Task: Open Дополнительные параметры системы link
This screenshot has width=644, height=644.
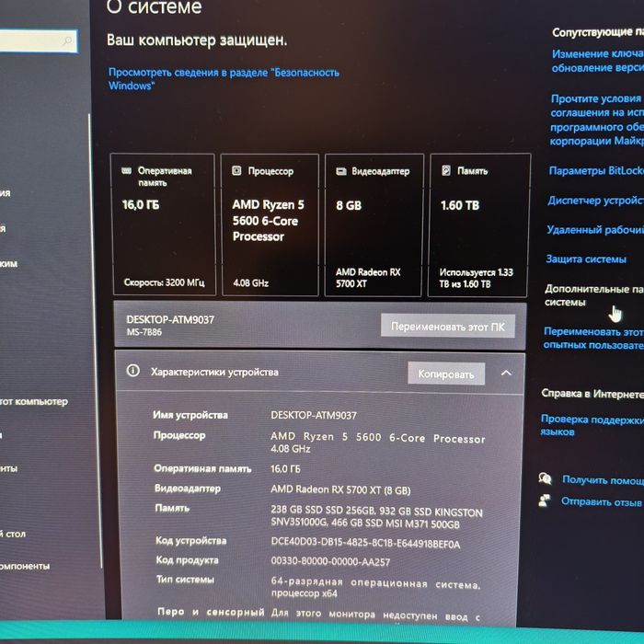Action: 594,295
